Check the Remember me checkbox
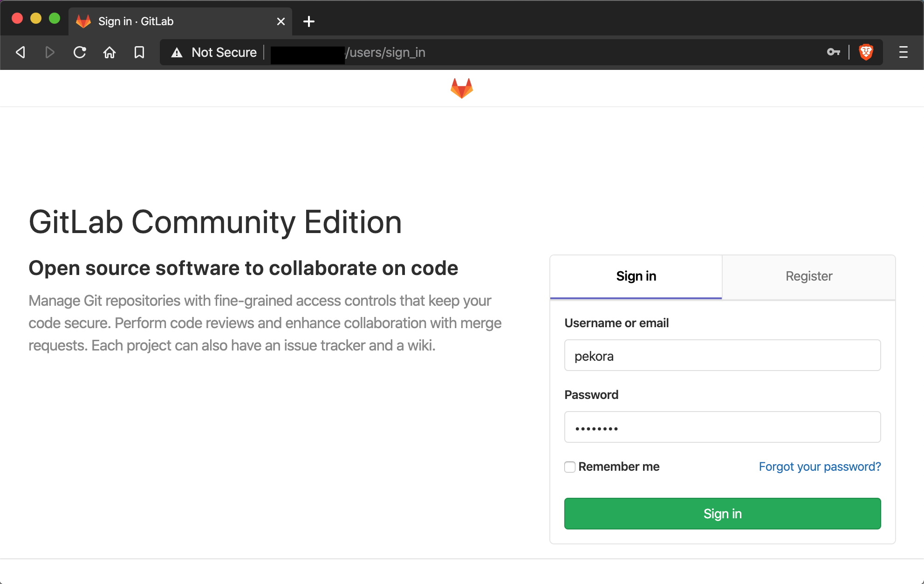The width and height of the screenshot is (924, 584). pyautogui.click(x=569, y=466)
